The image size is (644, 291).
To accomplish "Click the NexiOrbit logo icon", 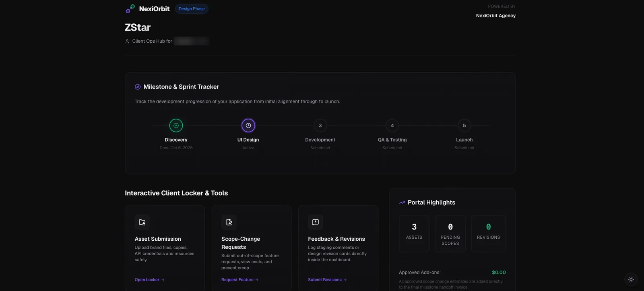I will [x=130, y=9].
